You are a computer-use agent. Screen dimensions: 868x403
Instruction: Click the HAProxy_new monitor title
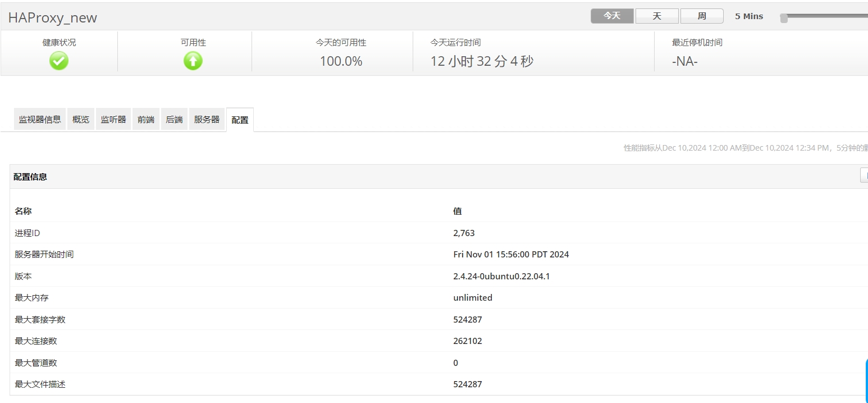point(53,18)
